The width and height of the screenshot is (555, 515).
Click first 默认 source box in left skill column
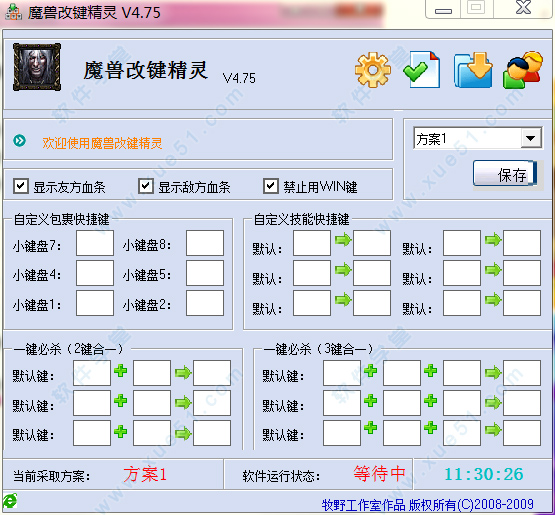point(312,243)
